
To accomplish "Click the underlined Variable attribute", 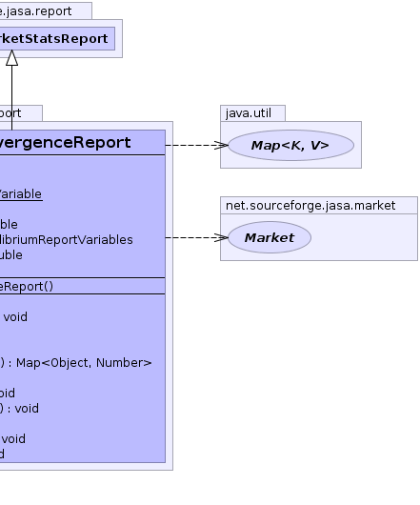I will (21, 194).
